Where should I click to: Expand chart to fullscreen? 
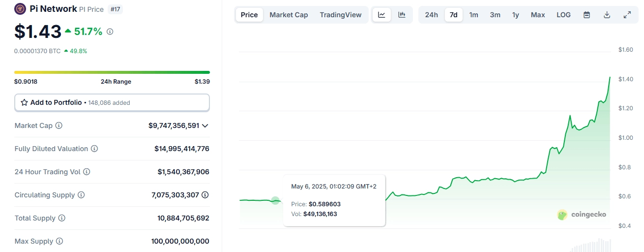627,15
